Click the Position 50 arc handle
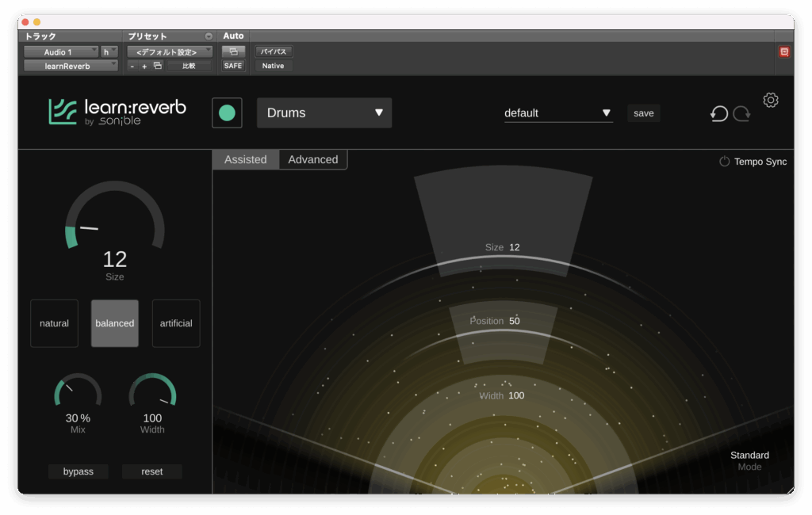Image resolution: width=812 pixels, height=515 pixels. click(x=502, y=331)
